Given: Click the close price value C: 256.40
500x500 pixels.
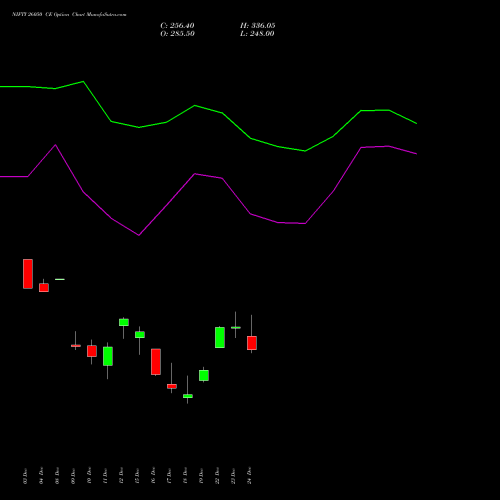Looking at the screenshot, I should point(177,26).
